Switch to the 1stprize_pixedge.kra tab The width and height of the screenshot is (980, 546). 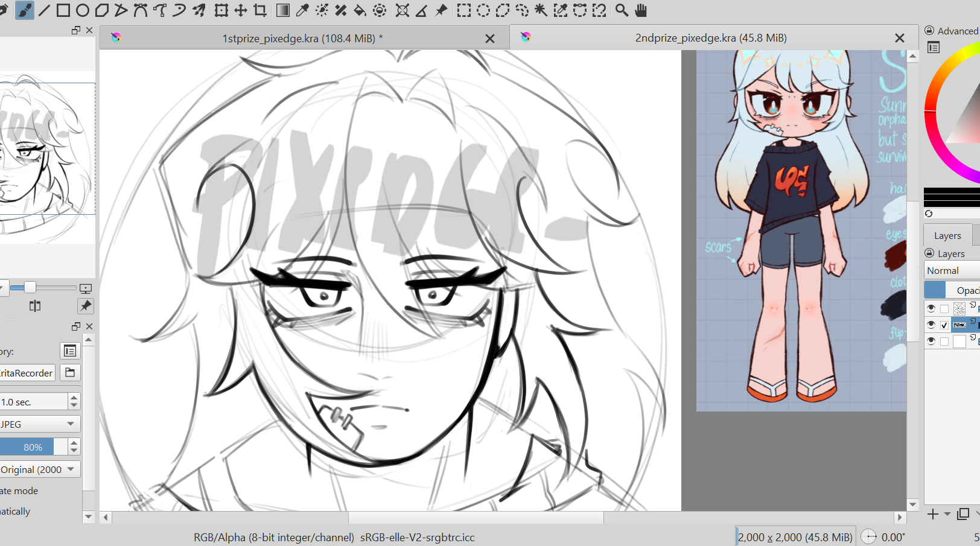coord(302,38)
